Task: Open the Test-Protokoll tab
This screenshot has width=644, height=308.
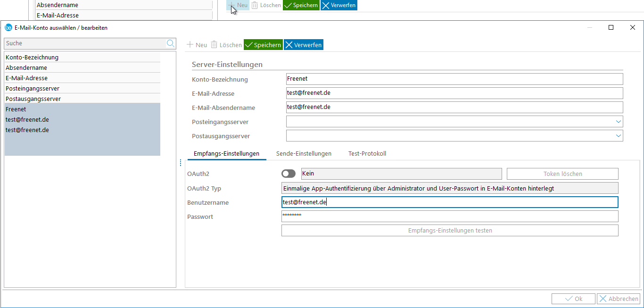Action: (x=367, y=154)
